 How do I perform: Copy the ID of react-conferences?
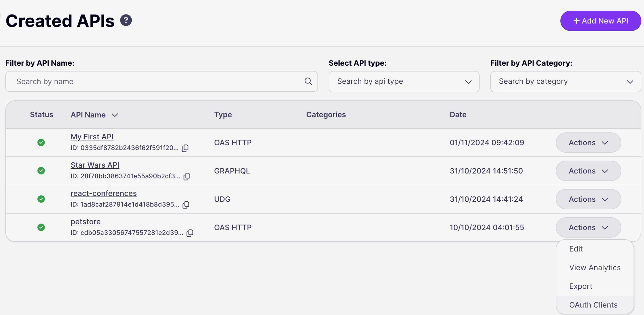[x=186, y=205]
